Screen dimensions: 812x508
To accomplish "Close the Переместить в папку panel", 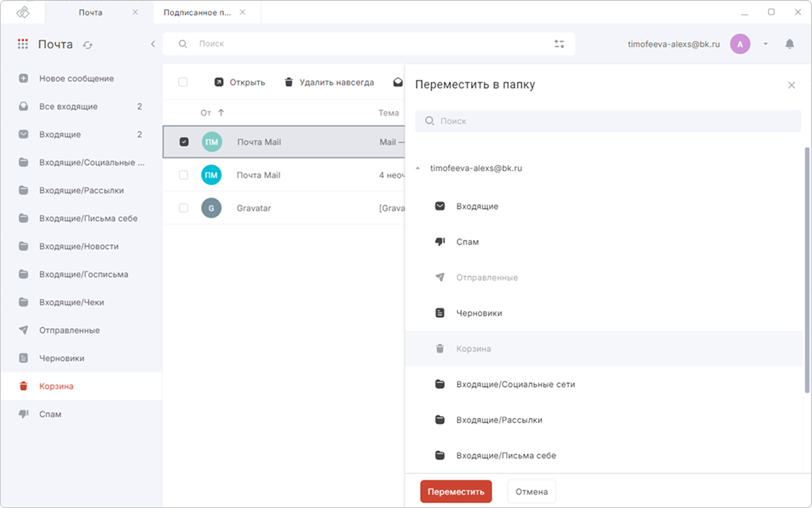I will pyautogui.click(x=792, y=85).
